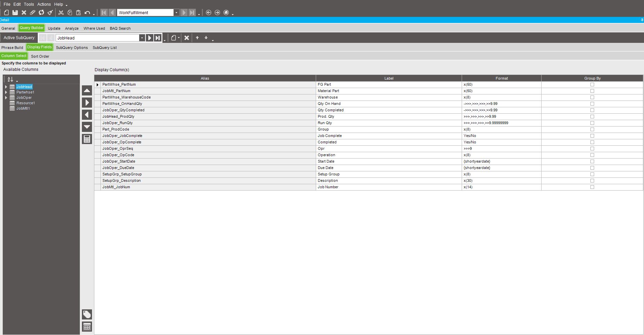
Task: Click the New BAQ toolbar icon
Action: pos(6,12)
